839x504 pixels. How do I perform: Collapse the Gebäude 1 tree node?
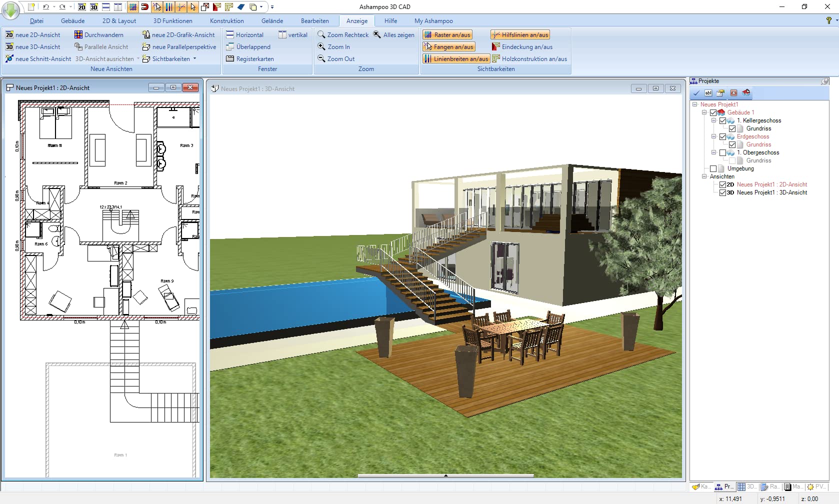point(704,112)
